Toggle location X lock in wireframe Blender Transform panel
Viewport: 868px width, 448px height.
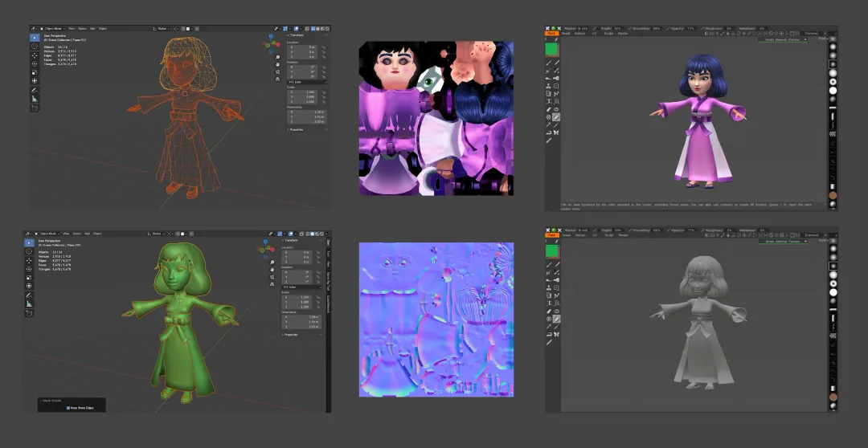point(323,47)
